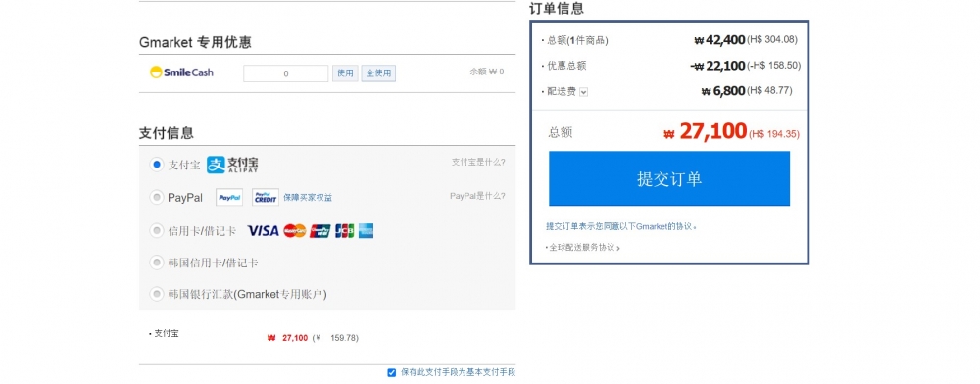
Task: Click the 订单信息 heading
Action: pyautogui.click(x=557, y=9)
